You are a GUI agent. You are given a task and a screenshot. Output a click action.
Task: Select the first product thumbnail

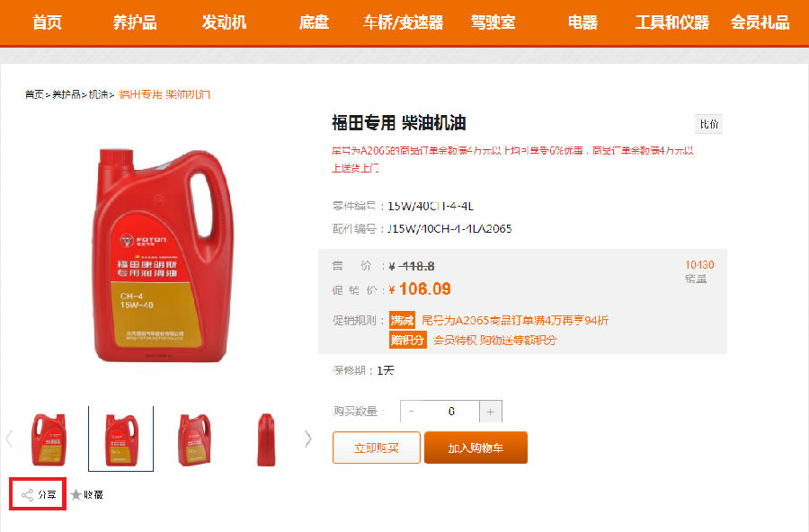[49, 439]
